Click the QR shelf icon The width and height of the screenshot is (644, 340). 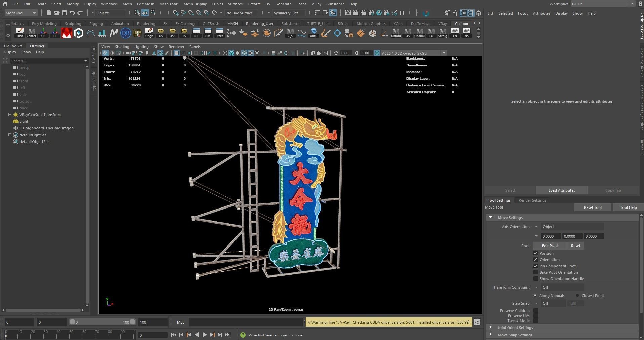pyautogui.click(x=125, y=33)
